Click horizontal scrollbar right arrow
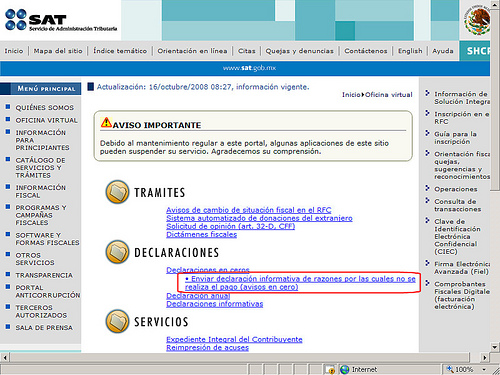Image resolution: width=500 pixels, height=375 pixels. pyautogui.click(x=485, y=358)
